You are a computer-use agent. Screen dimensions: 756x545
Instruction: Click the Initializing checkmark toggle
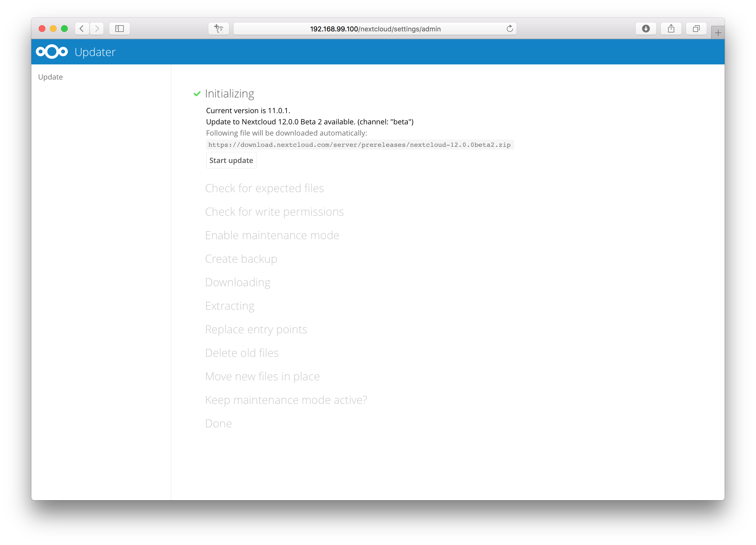click(197, 93)
